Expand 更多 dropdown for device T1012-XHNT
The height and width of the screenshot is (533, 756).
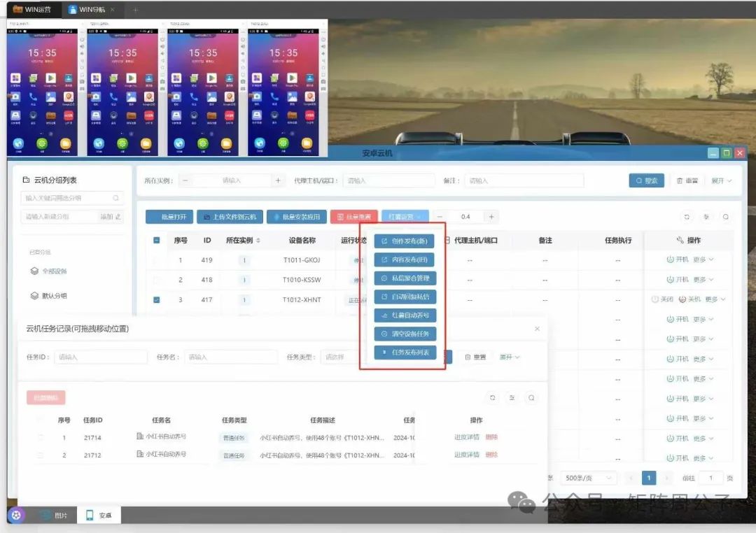click(x=715, y=299)
